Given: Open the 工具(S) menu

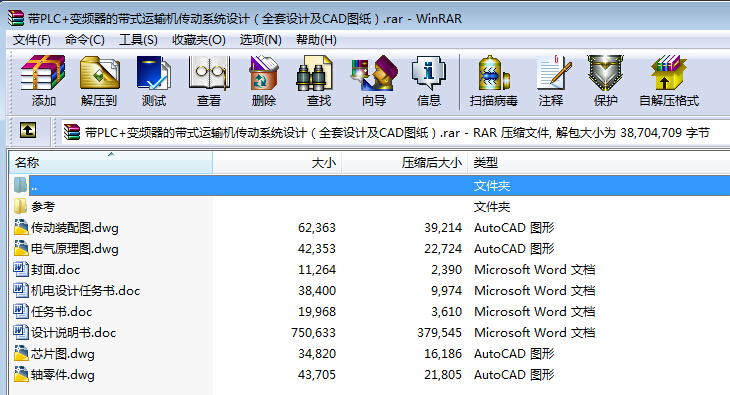Looking at the screenshot, I should tap(138, 40).
